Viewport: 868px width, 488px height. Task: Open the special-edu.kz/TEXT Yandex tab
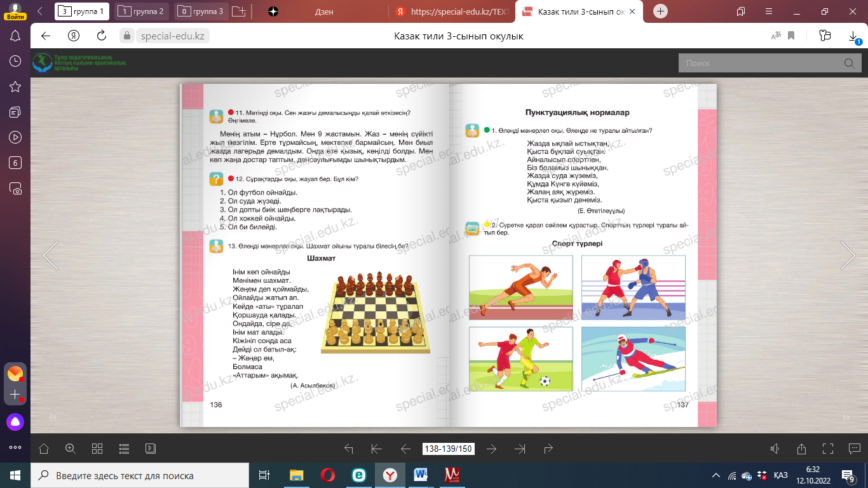[x=451, y=11]
